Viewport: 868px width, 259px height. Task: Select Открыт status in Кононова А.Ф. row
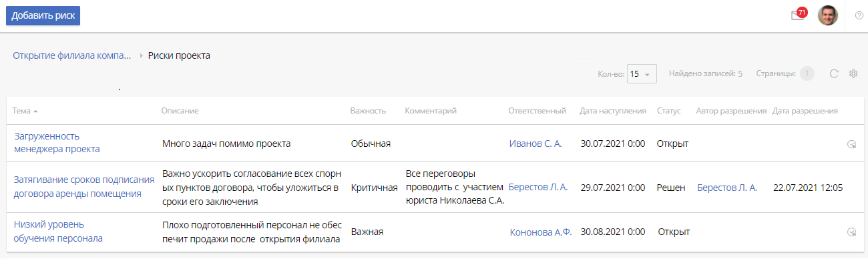pyautogui.click(x=674, y=232)
